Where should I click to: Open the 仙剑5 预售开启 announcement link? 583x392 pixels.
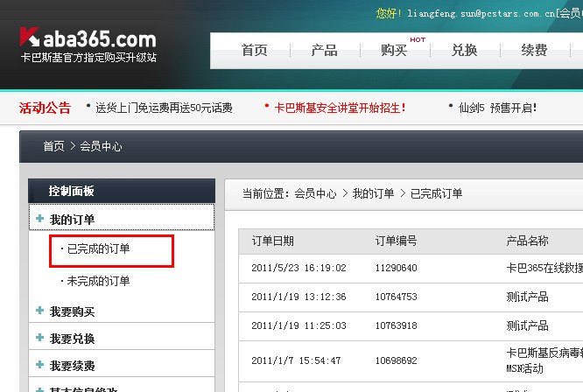497,108
